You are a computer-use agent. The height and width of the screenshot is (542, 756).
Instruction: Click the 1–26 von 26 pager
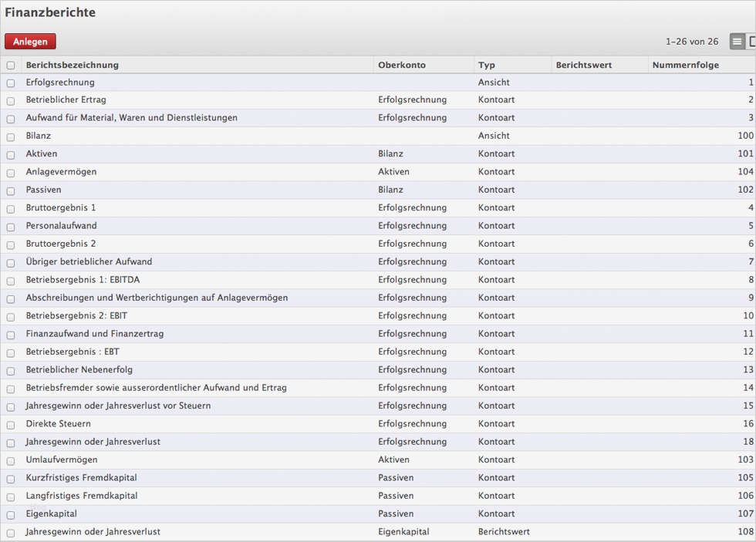pyautogui.click(x=691, y=42)
